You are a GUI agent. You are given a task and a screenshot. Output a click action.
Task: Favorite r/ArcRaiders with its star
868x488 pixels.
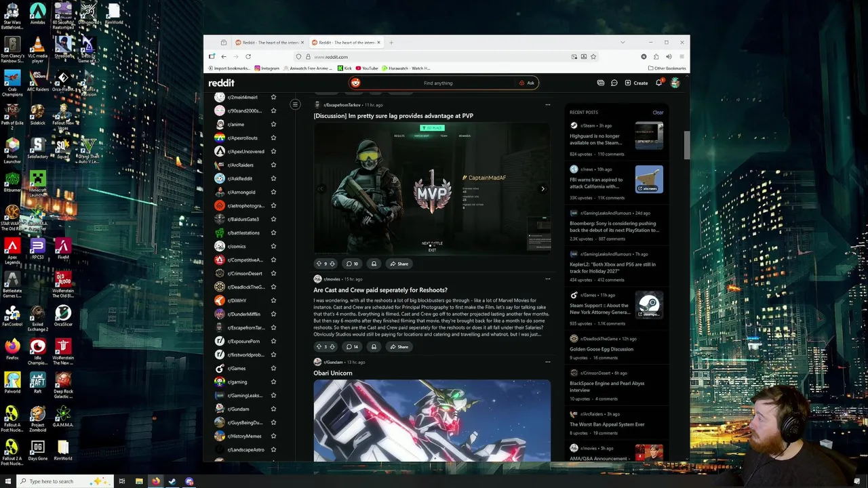273,165
